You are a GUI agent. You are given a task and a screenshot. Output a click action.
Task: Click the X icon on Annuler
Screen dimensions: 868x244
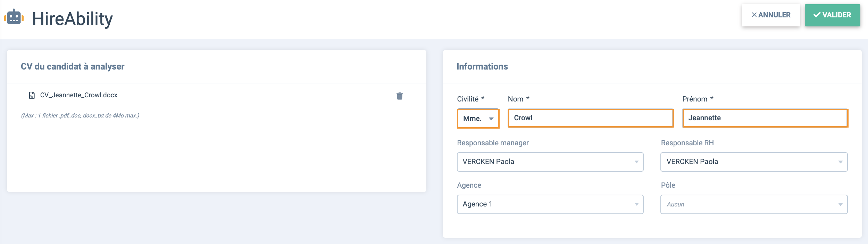tap(754, 15)
